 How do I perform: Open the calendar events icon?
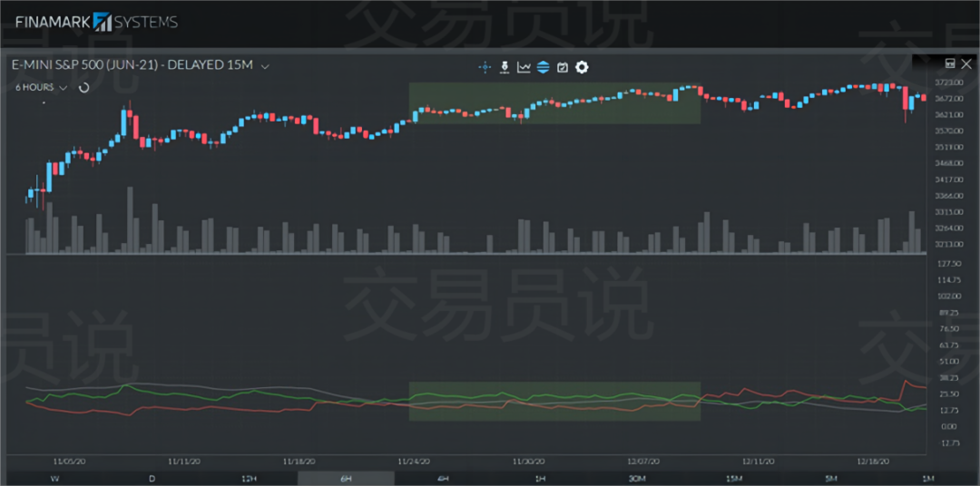coord(562,67)
